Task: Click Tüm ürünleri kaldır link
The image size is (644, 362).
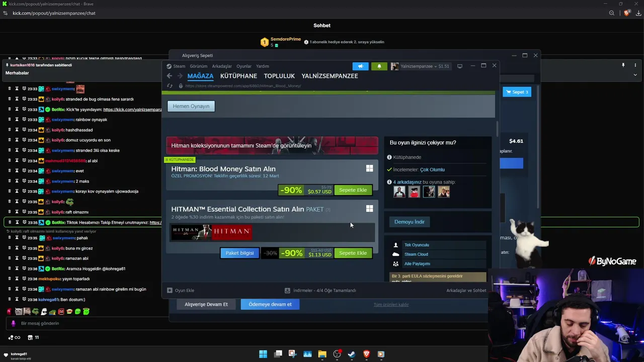Action: (x=391, y=305)
